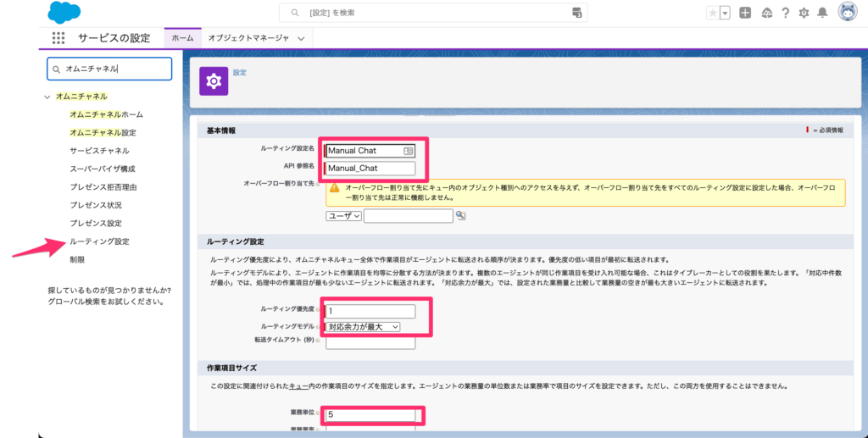Open オムニチャネルホーム in the sidebar
The width and height of the screenshot is (868, 438).
106,114
